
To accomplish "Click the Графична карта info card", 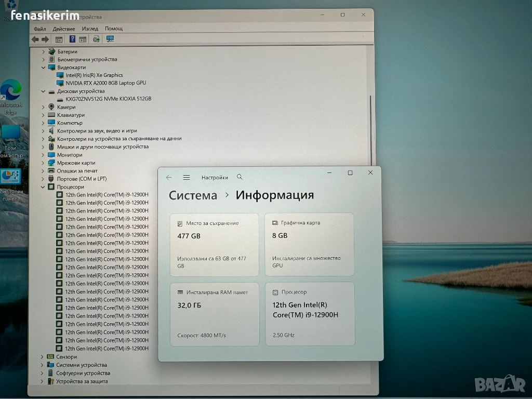I will [x=309, y=244].
